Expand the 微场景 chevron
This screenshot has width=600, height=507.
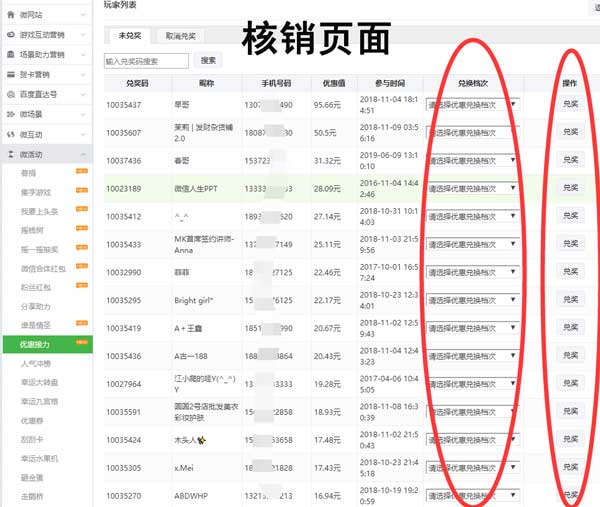[x=83, y=114]
